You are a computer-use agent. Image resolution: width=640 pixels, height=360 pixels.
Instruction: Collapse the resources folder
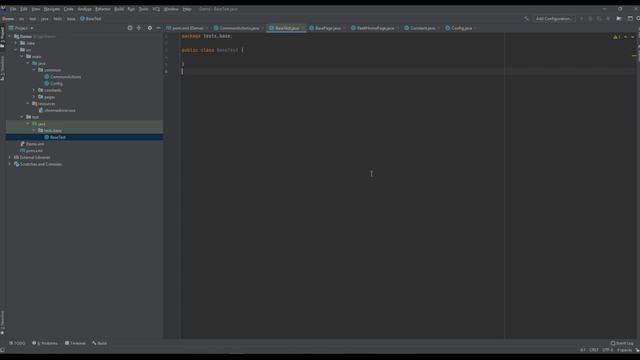click(x=28, y=104)
